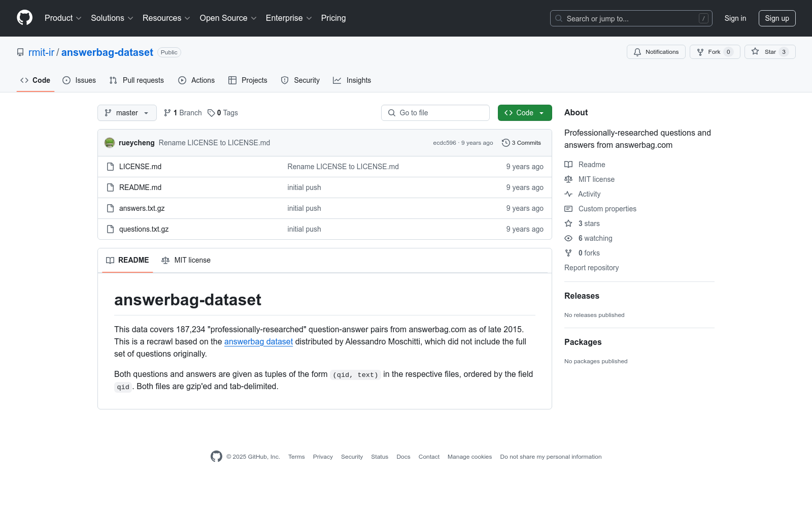Click the footer GitHub logo

[216, 456]
